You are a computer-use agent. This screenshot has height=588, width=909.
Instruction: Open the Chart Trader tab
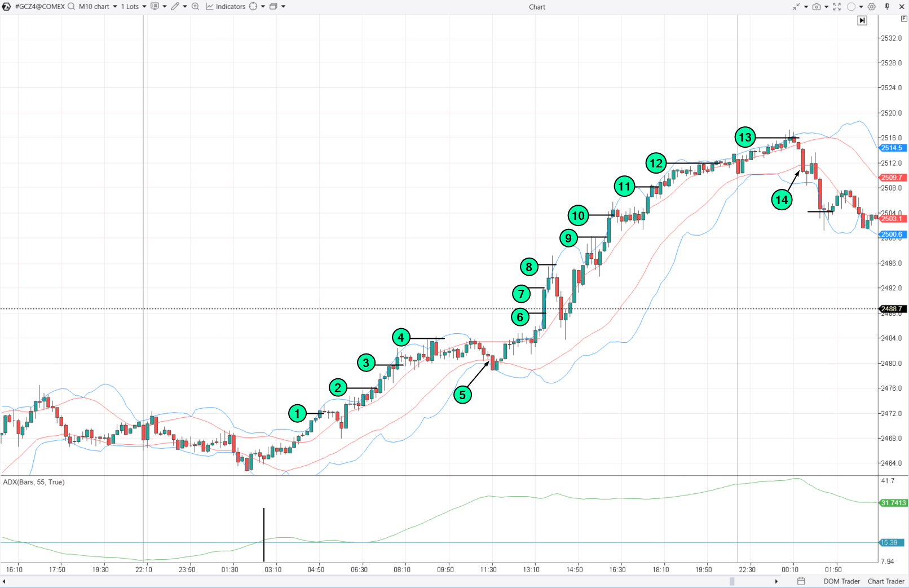[885, 581]
